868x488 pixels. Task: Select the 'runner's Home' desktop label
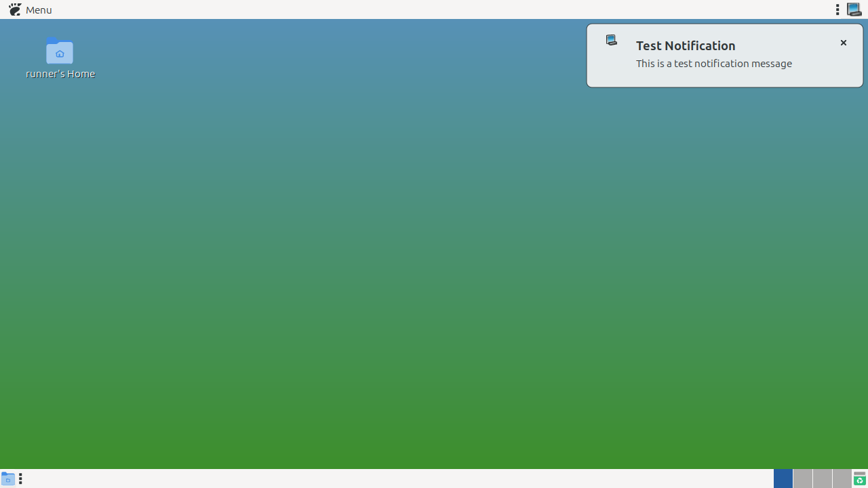[x=60, y=74]
